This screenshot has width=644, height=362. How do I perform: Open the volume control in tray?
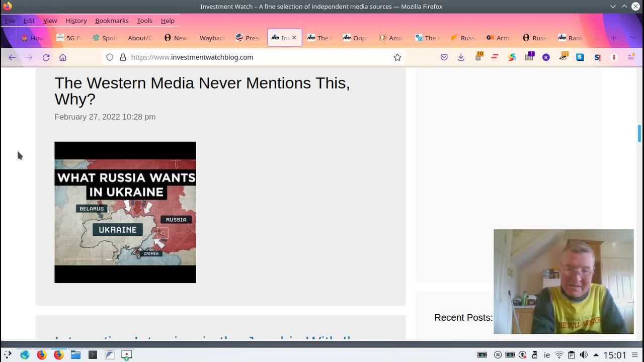[x=584, y=355]
